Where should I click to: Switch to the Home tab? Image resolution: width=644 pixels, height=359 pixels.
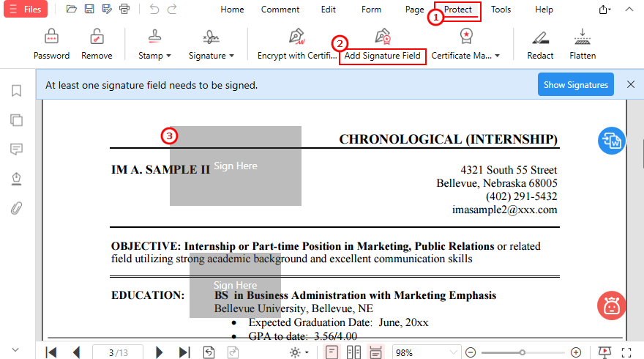(x=232, y=10)
